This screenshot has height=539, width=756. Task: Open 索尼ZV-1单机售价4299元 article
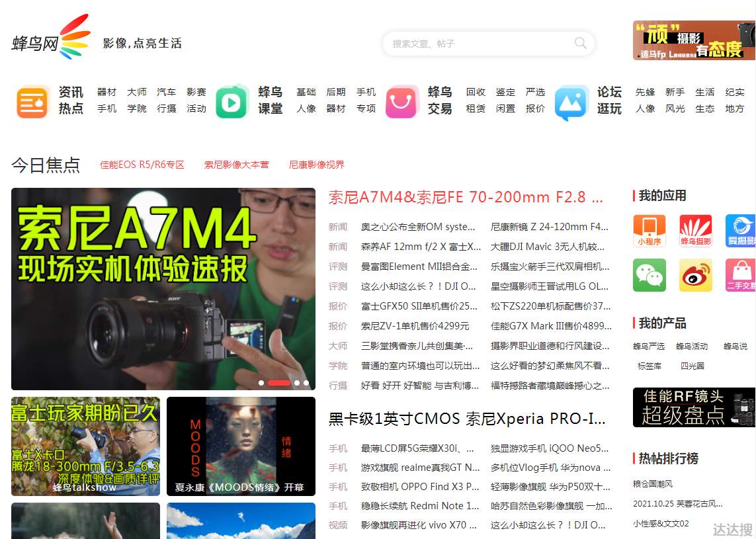(415, 326)
